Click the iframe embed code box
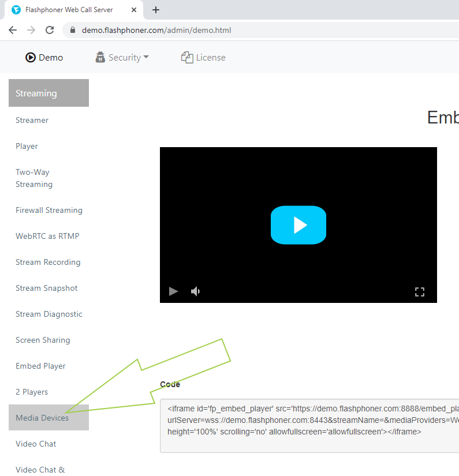Image resolution: width=459 pixels, height=476 pixels. click(x=309, y=426)
